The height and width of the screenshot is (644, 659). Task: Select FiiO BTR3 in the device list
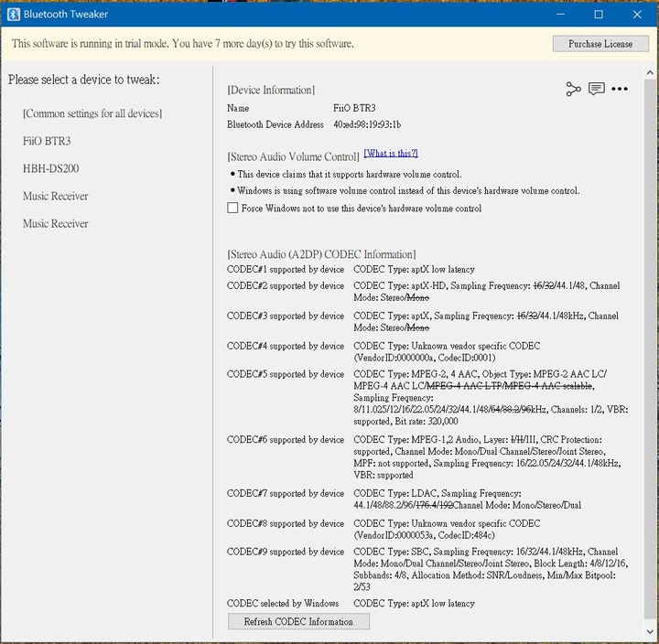coord(47,141)
